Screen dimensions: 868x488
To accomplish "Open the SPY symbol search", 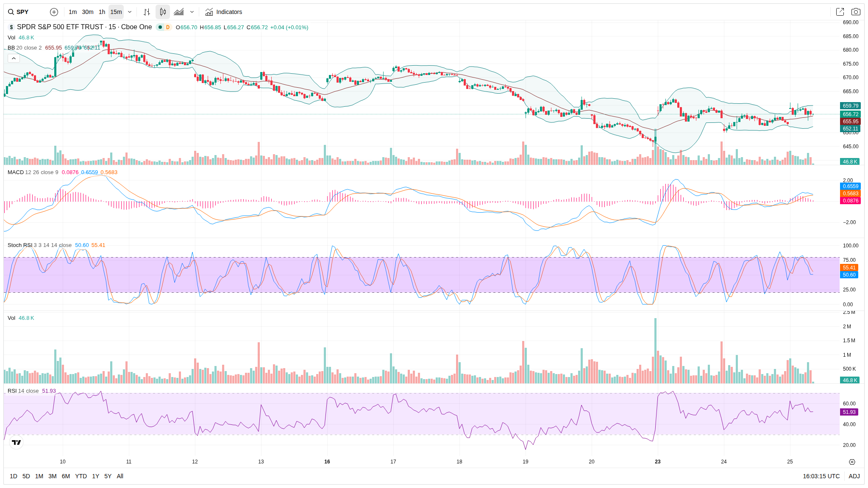I will click(22, 12).
